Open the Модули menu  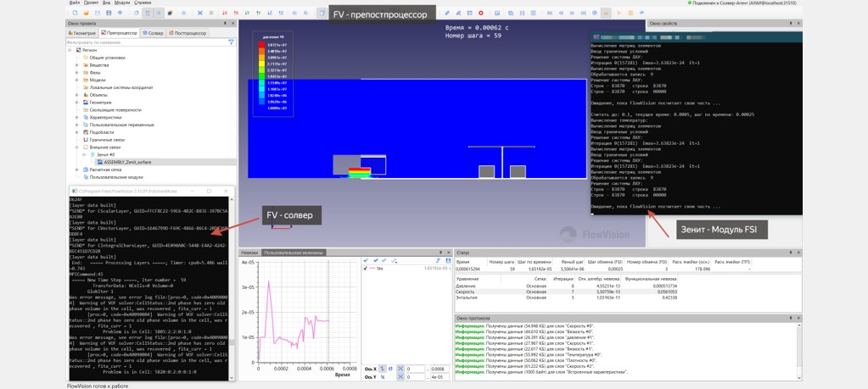122,3
